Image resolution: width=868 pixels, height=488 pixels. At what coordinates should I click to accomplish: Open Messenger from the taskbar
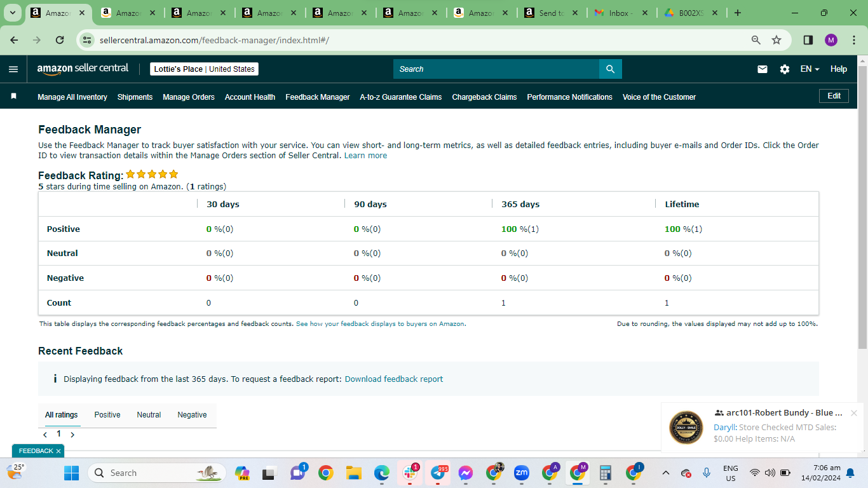(x=466, y=473)
